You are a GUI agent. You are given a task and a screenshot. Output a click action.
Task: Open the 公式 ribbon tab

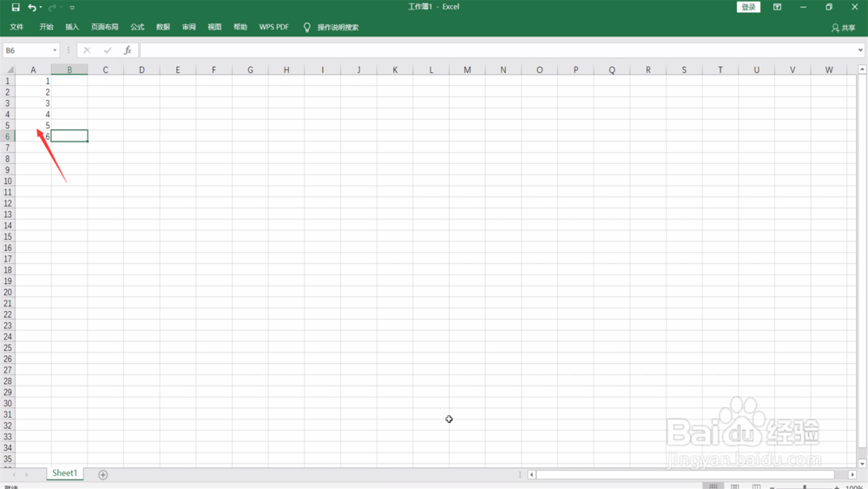click(137, 27)
